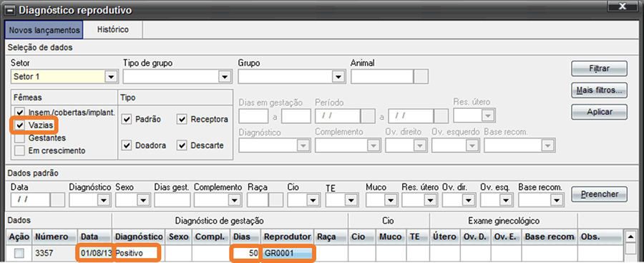Enable the Gestantes checkbox
The height and width of the screenshot is (263, 644).
click(x=19, y=138)
